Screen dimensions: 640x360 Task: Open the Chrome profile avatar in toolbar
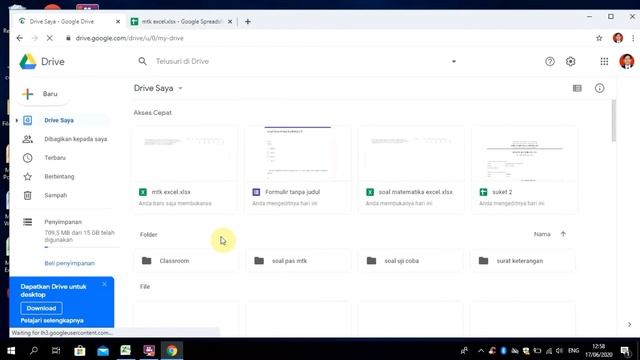tap(618, 38)
